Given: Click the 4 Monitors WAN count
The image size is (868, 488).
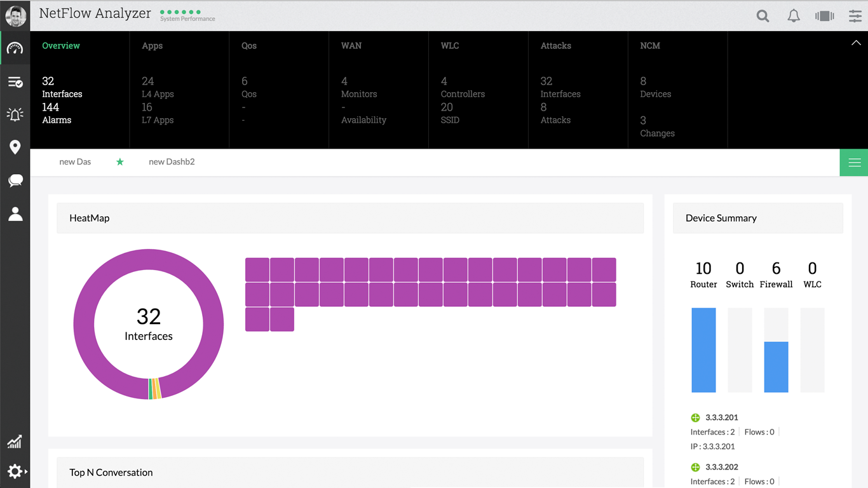Looking at the screenshot, I should [x=359, y=88].
